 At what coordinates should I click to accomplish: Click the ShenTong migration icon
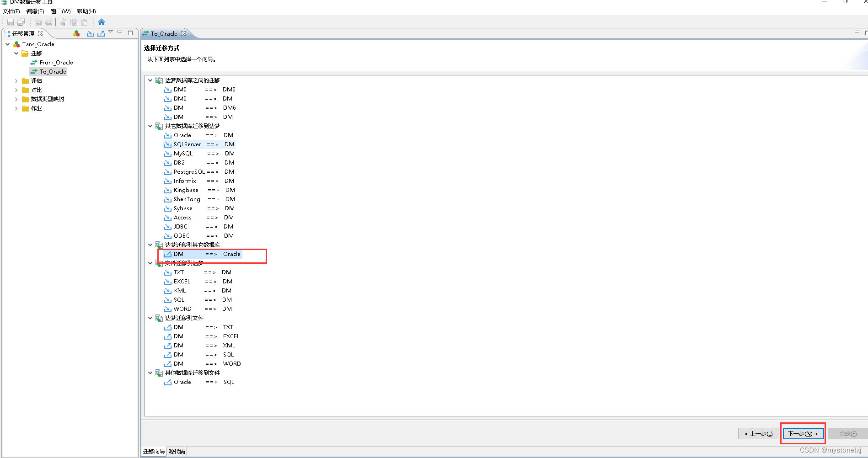pyautogui.click(x=168, y=199)
